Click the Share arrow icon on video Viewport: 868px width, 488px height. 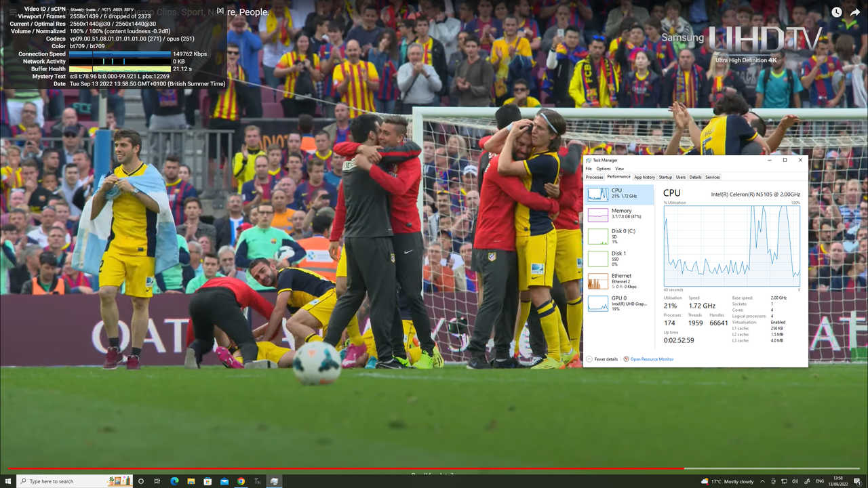coord(856,12)
